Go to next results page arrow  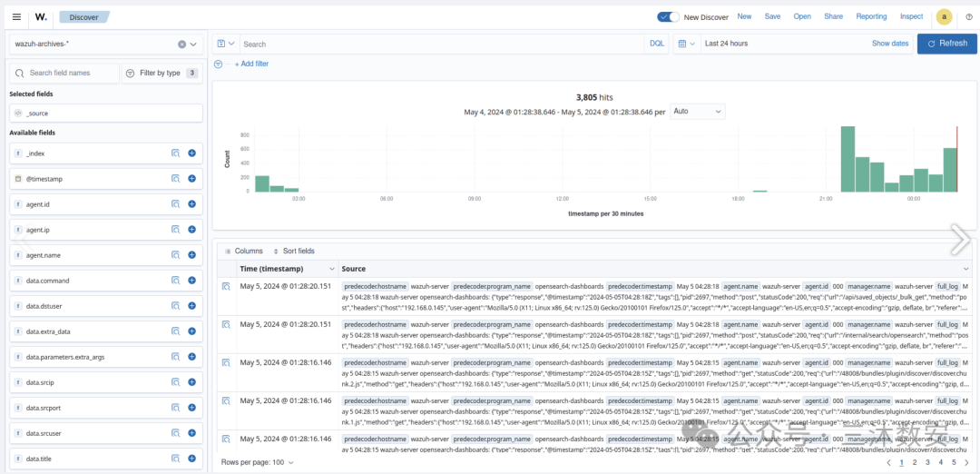[966, 463]
